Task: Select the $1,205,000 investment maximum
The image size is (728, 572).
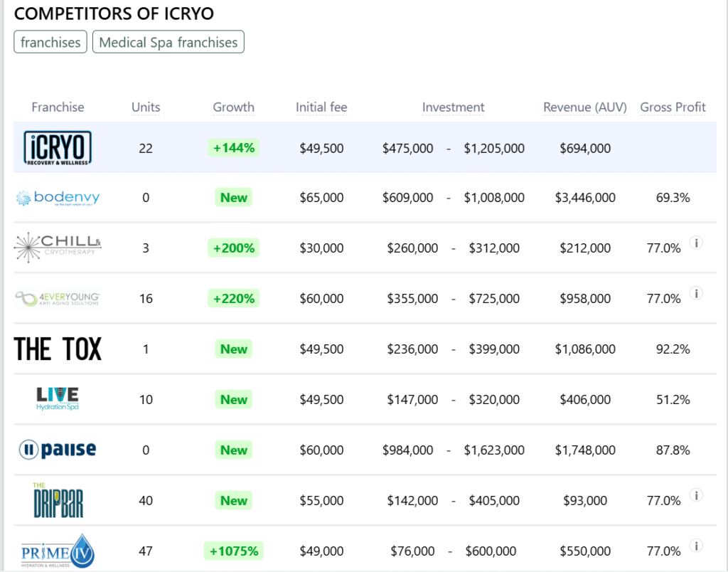Action: coord(494,148)
